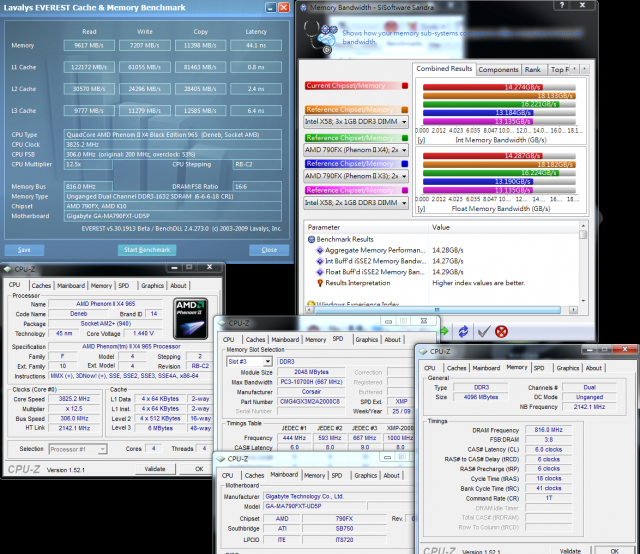Click OK in CPU-Z processor window

199,469
